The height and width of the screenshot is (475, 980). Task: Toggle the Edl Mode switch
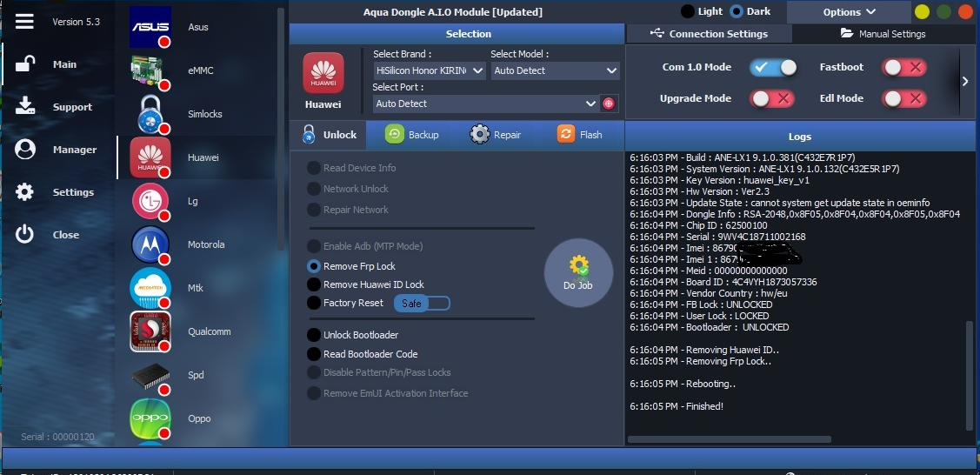903,98
